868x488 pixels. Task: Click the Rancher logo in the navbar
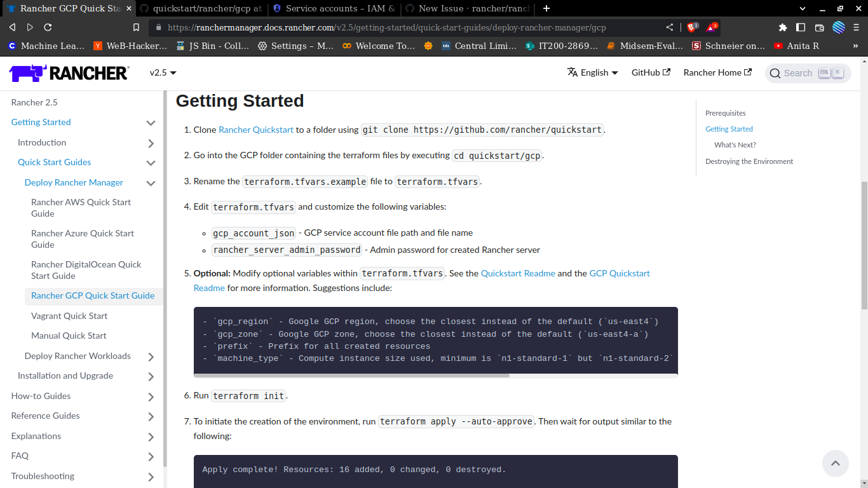(67, 72)
